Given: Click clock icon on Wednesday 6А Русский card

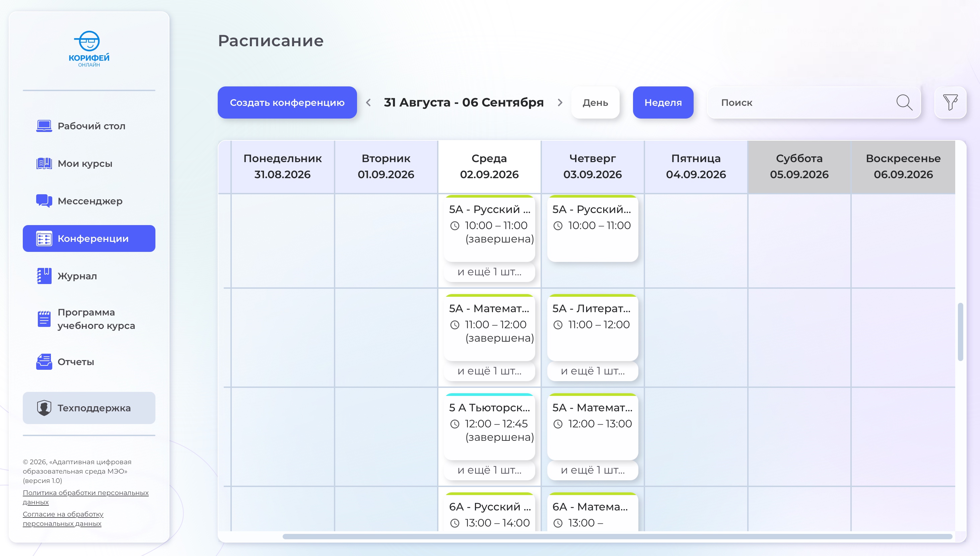Looking at the screenshot, I should pos(455,523).
